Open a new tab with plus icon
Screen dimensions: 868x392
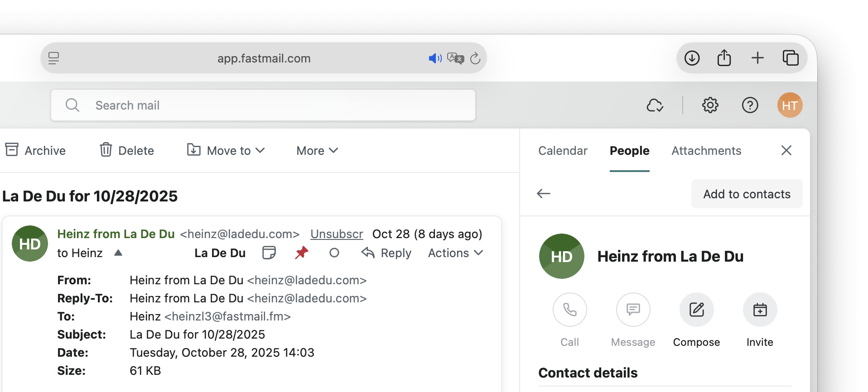click(757, 58)
